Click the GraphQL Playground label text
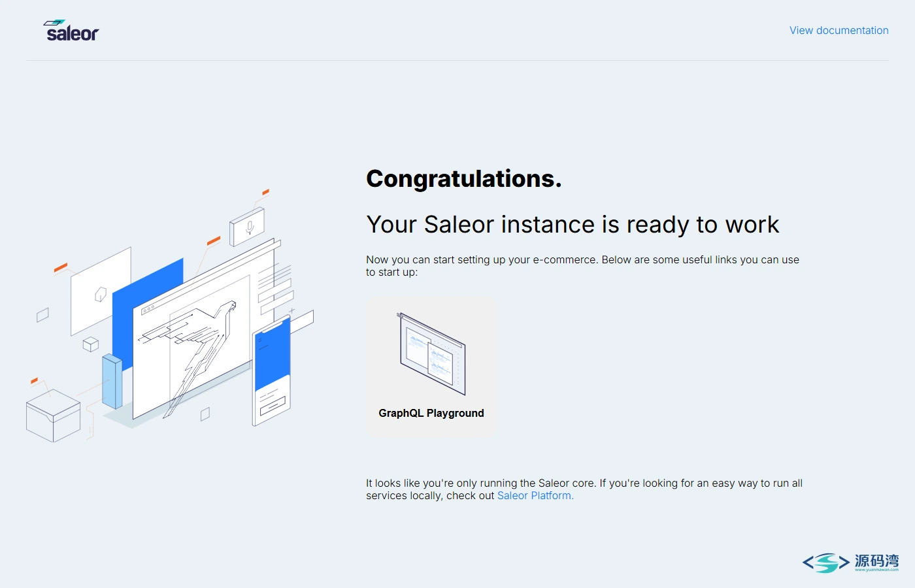The image size is (915, 588). click(431, 413)
